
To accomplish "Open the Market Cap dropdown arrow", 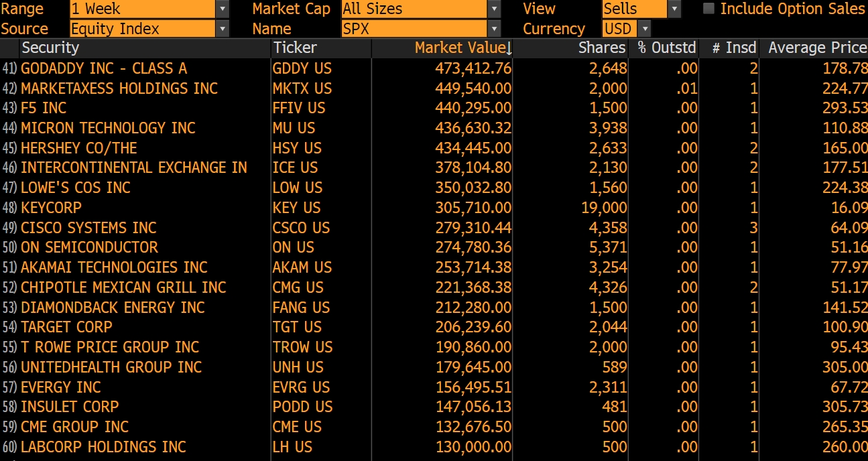I will (495, 9).
